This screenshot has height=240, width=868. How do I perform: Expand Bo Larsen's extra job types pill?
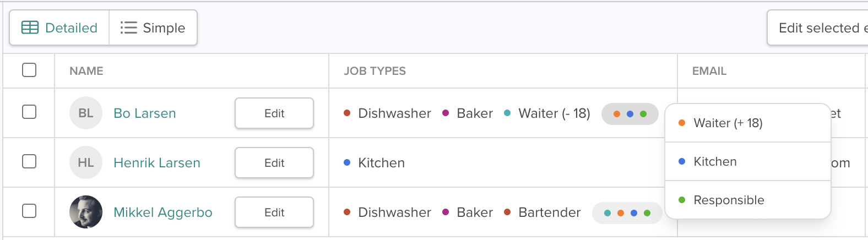630,114
